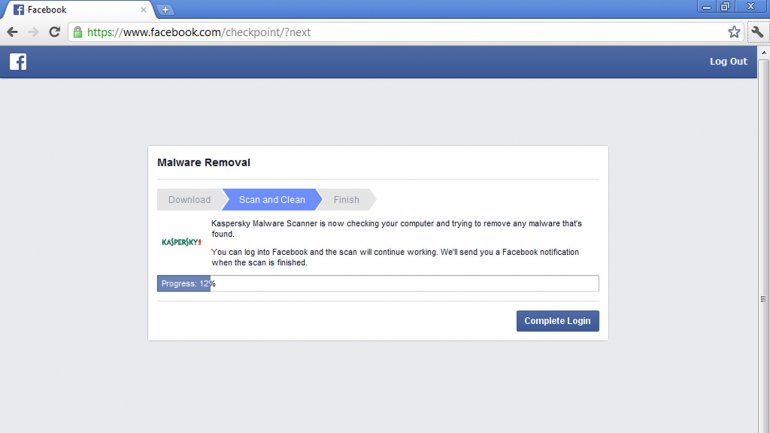Log Out of Facebook
770x433 pixels.
pos(728,62)
